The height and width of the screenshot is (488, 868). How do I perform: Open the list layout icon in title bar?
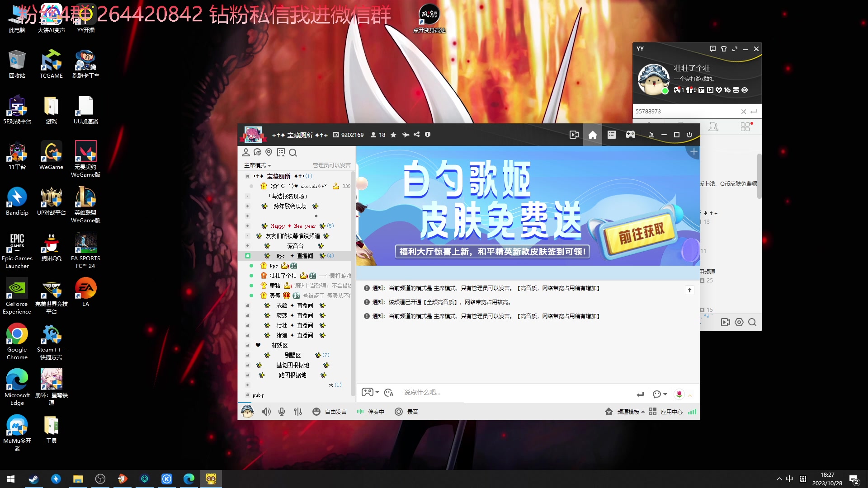point(612,135)
